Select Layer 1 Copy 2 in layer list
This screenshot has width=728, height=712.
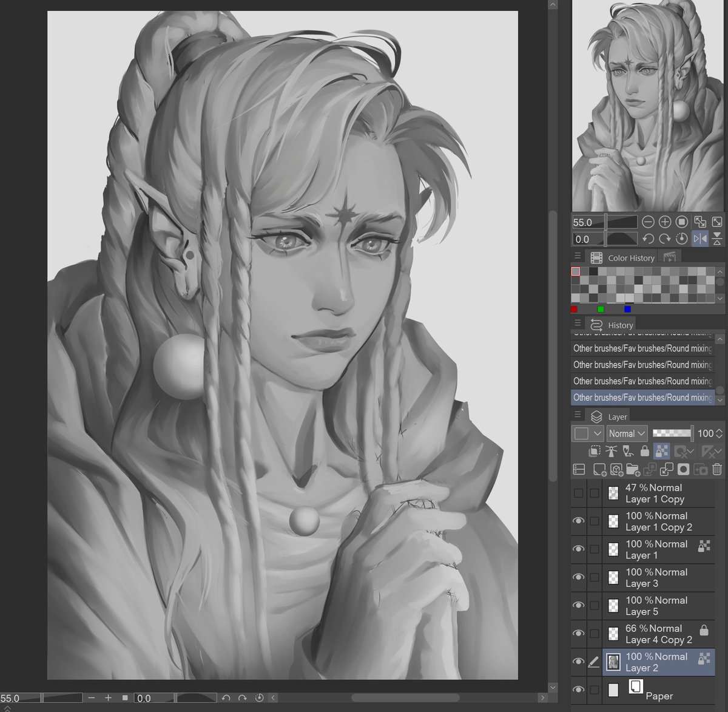658,521
